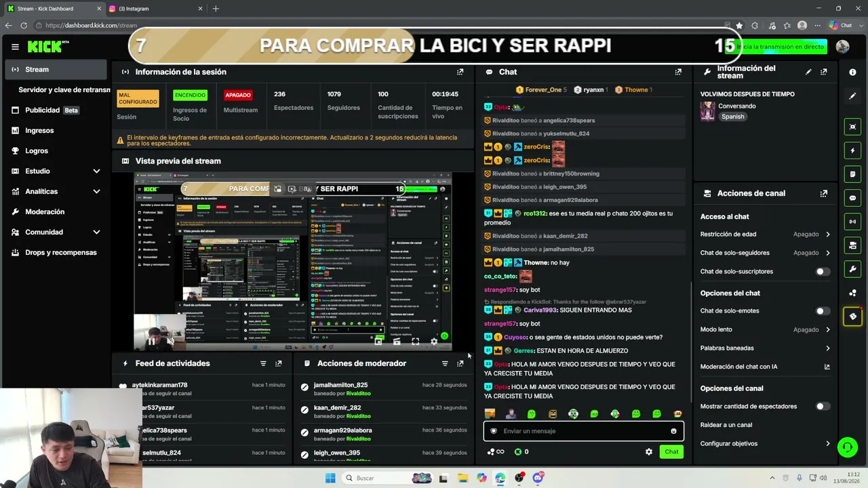Pop out the Acciones de moderador panel
Viewport: 868px width, 488px height.
tap(460, 363)
